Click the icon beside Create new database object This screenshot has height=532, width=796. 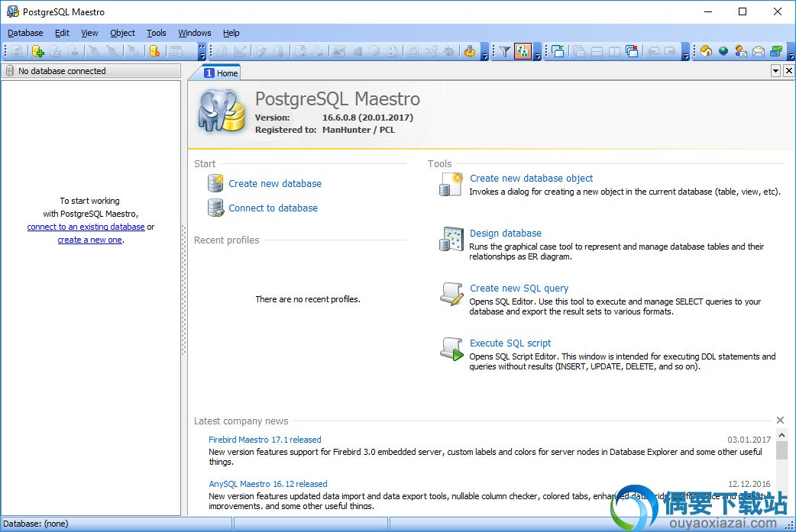[451, 184]
